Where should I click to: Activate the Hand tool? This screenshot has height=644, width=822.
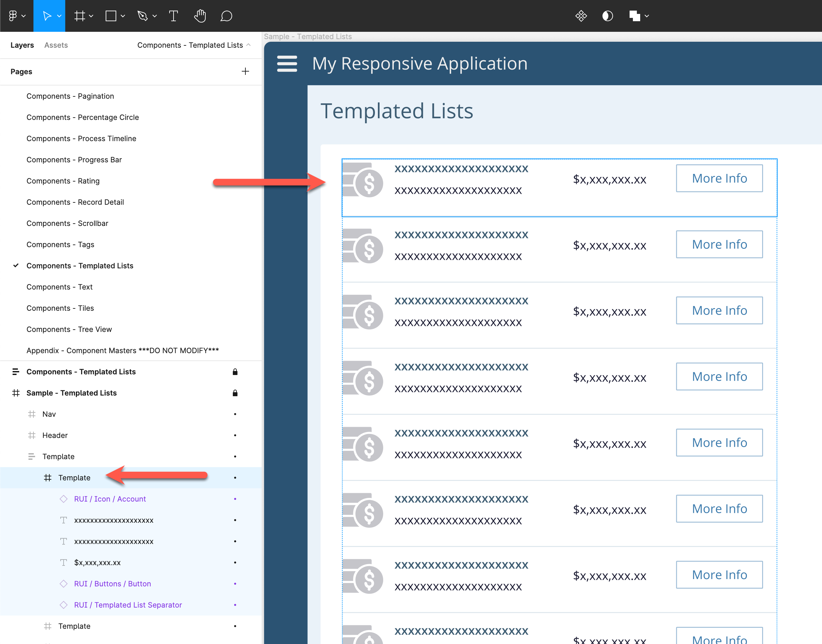pyautogui.click(x=200, y=16)
